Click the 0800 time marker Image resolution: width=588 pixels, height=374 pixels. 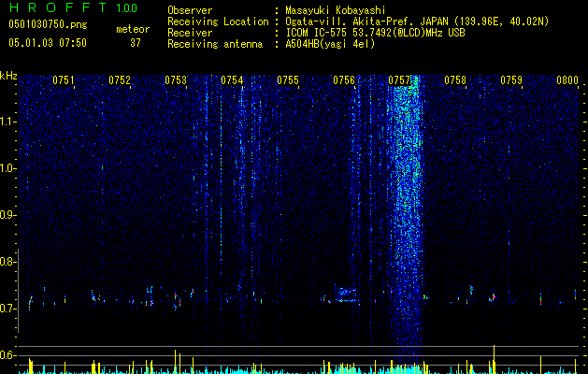[567, 80]
